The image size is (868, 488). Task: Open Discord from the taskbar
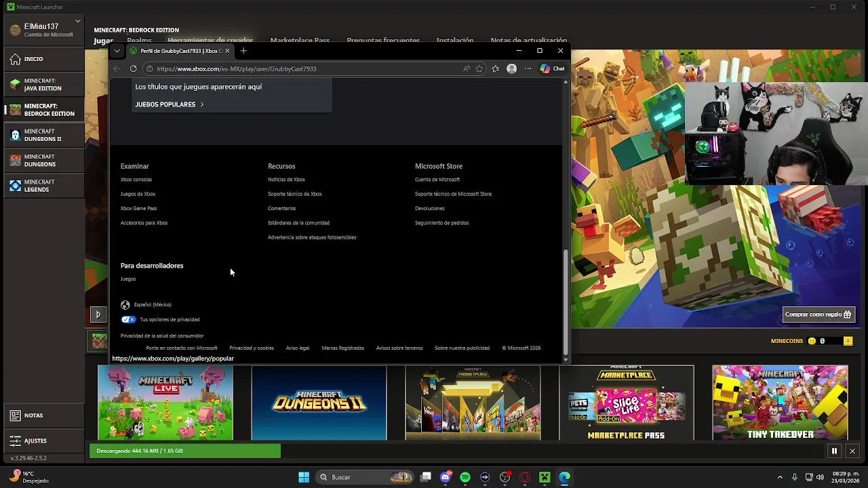(446, 477)
